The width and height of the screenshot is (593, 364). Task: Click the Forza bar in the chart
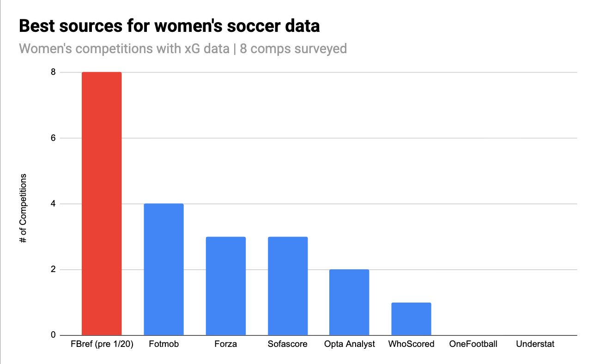(225, 286)
